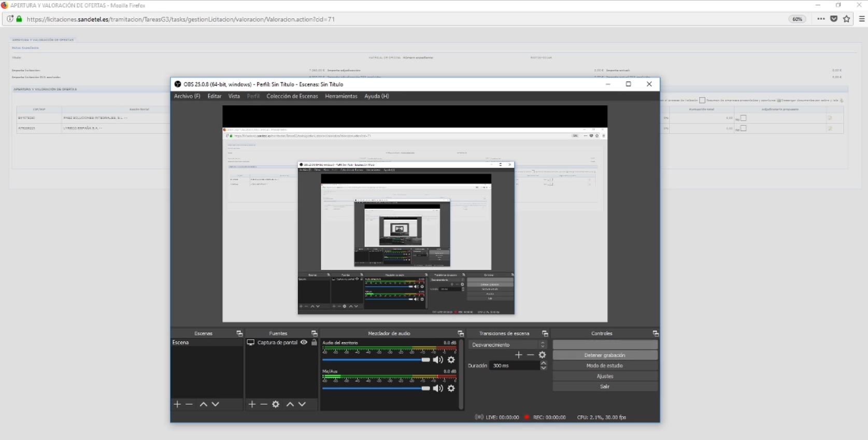Open the Archivo menu in OBS
This screenshot has height=440, width=868.
187,96
